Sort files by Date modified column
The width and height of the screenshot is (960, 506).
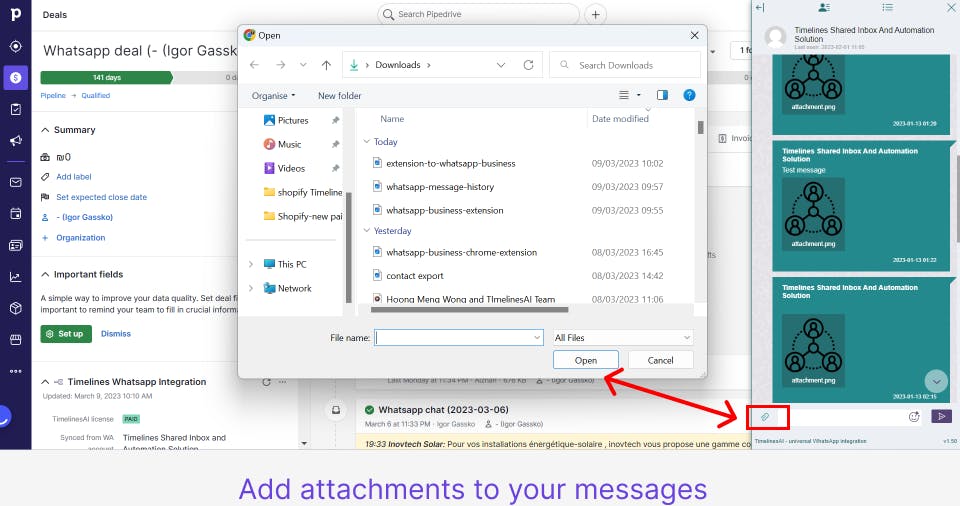point(620,119)
